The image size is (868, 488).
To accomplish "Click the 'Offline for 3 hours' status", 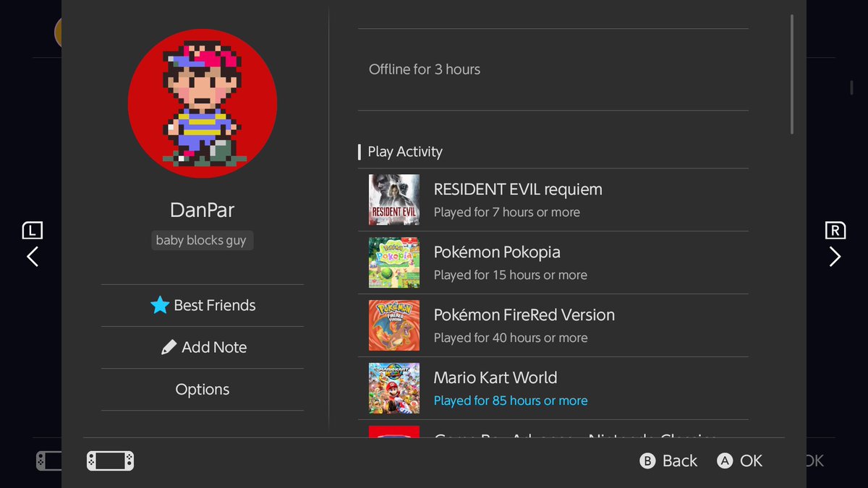I will click(425, 69).
